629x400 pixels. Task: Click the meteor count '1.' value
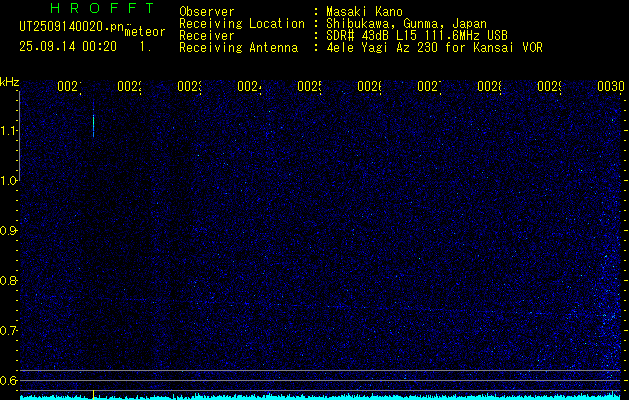pos(145,47)
